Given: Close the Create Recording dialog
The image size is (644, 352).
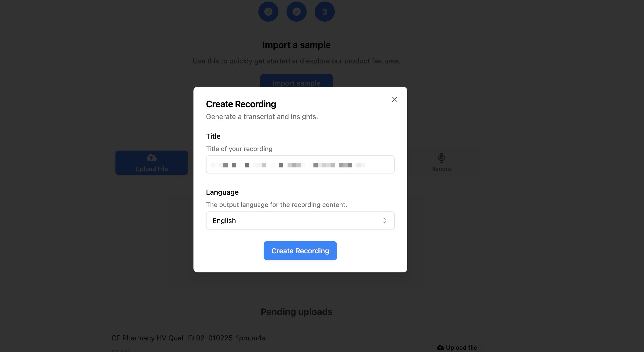Looking at the screenshot, I should click(x=394, y=99).
